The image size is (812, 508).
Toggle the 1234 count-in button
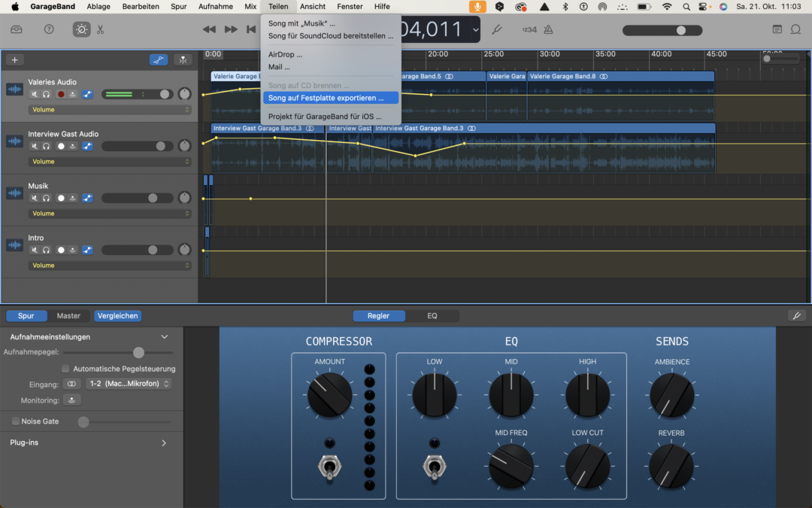pos(529,29)
